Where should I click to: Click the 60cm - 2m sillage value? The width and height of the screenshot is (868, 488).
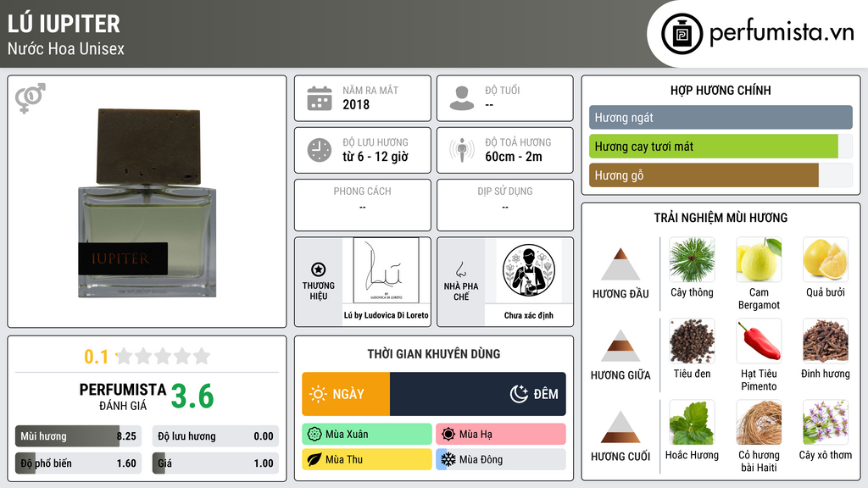pos(514,157)
